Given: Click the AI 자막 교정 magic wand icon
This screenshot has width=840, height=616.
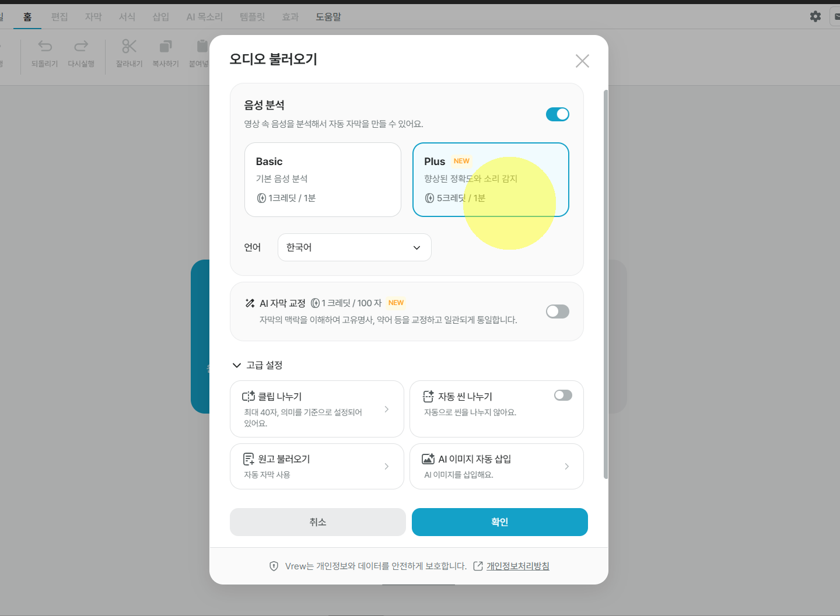Looking at the screenshot, I should pos(250,303).
